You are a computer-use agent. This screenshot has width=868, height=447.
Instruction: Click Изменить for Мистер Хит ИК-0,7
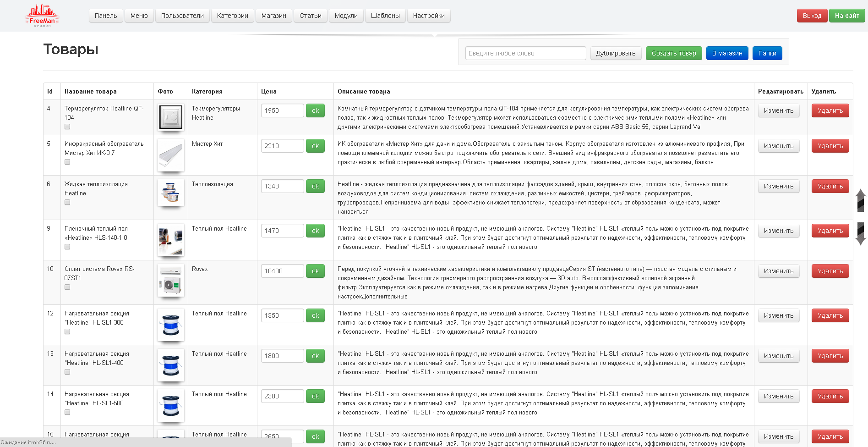tap(779, 146)
